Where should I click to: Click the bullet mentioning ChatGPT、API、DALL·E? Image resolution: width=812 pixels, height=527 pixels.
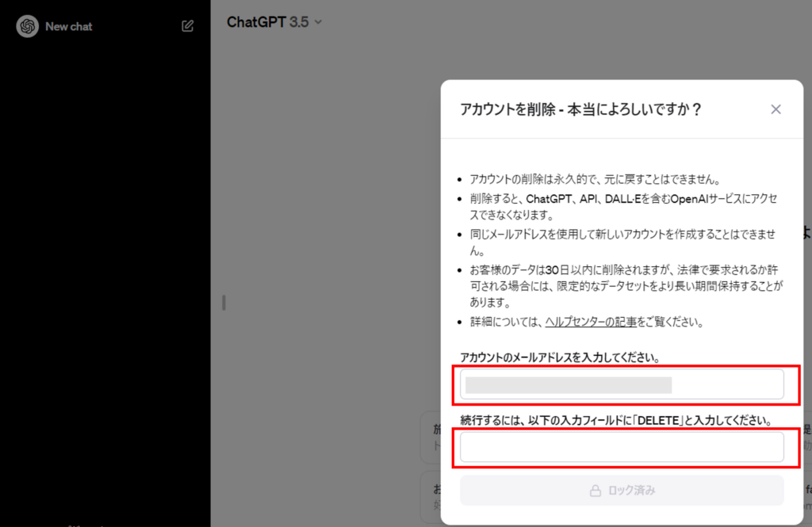pyautogui.click(x=623, y=207)
